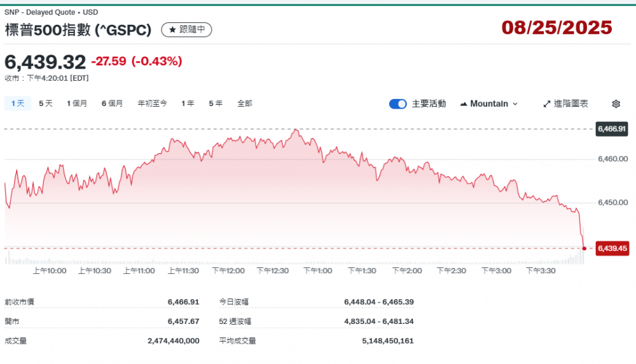The height and width of the screenshot is (364, 636).
Task: Show 全部 historical data range
Action: [x=245, y=104]
